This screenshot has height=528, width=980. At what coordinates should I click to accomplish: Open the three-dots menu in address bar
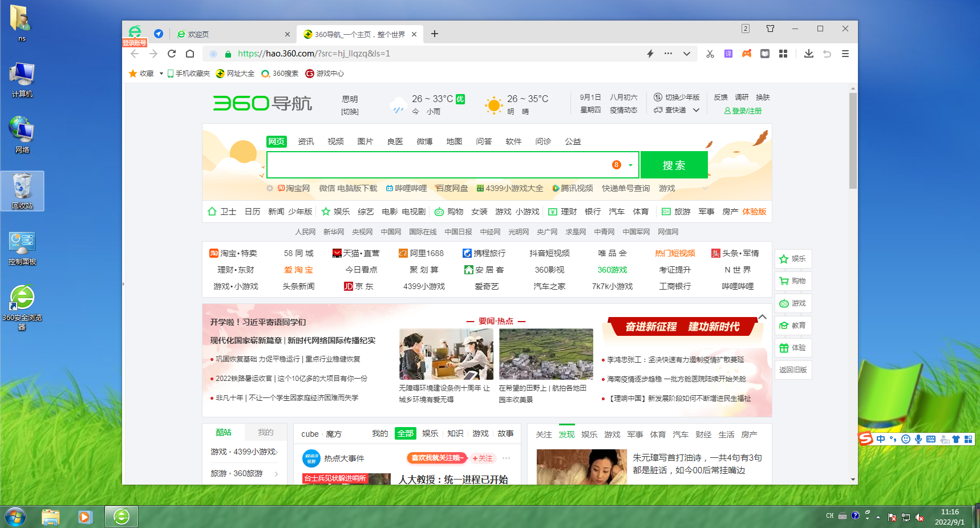[668, 54]
